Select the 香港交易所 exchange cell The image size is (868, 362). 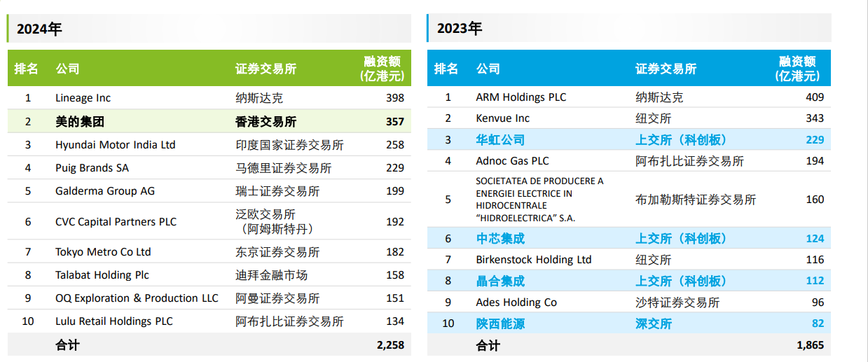(266, 121)
